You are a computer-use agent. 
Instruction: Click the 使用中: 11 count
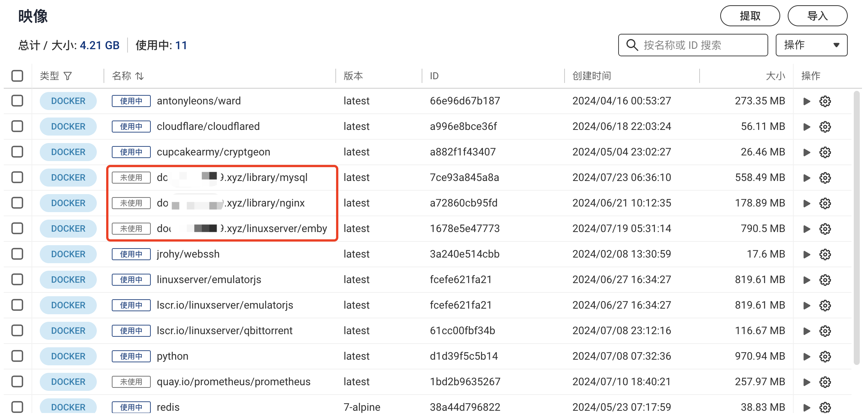coord(161,45)
